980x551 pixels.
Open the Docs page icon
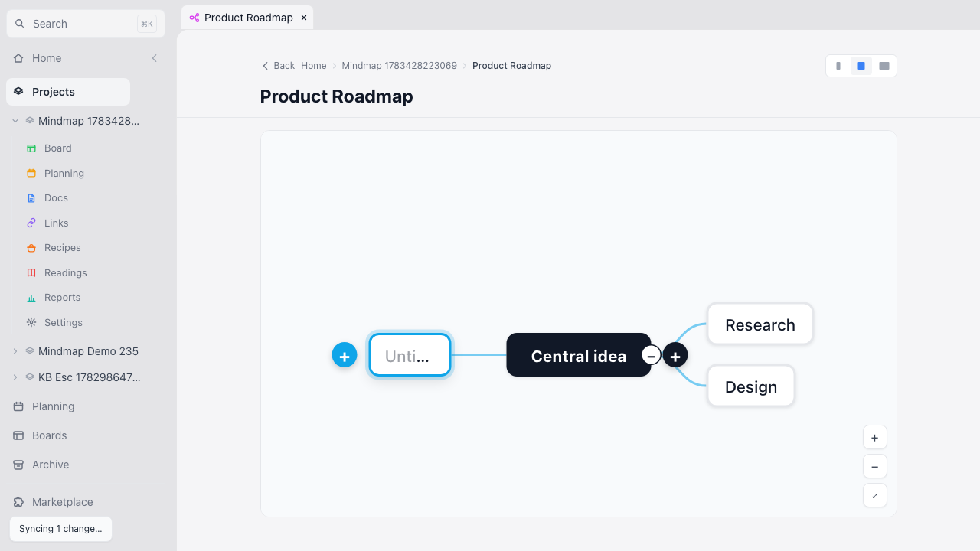pyautogui.click(x=31, y=198)
